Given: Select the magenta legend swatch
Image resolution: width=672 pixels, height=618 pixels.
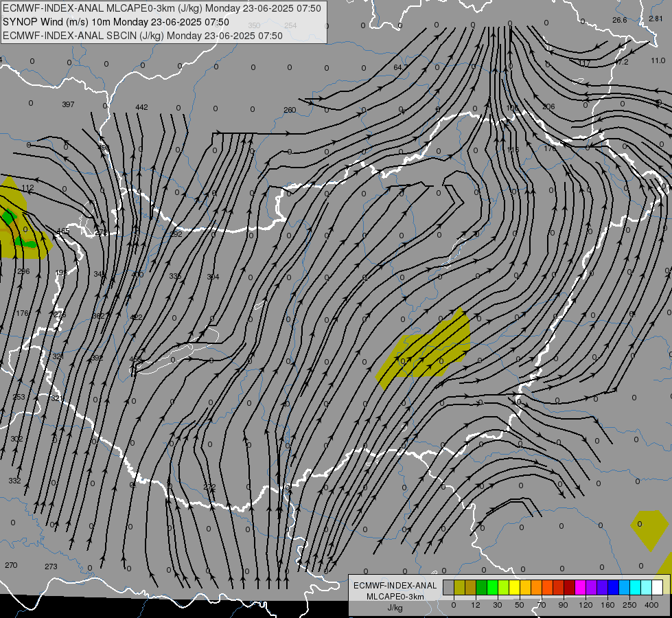Looking at the screenshot, I should click(x=580, y=587).
